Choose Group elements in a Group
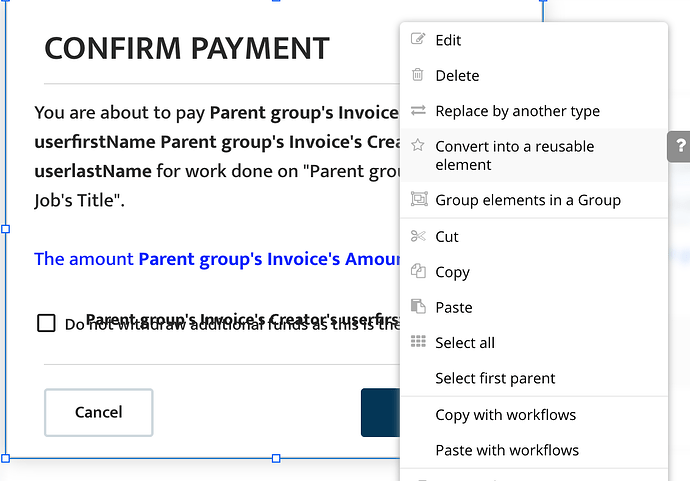Image resolution: width=690 pixels, height=481 pixels. coord(534,200)
